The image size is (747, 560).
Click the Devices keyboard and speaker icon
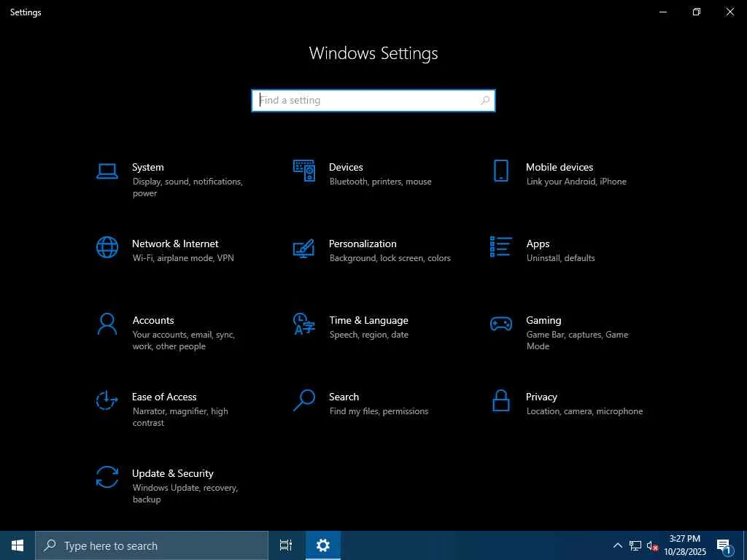point(304,171)
